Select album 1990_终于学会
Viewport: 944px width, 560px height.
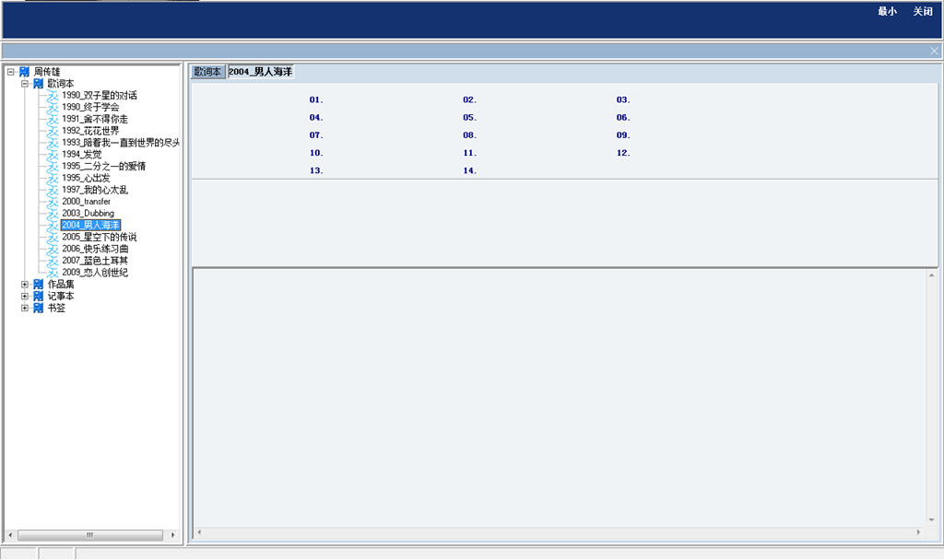pyautogui.click(x=90, y=107)
